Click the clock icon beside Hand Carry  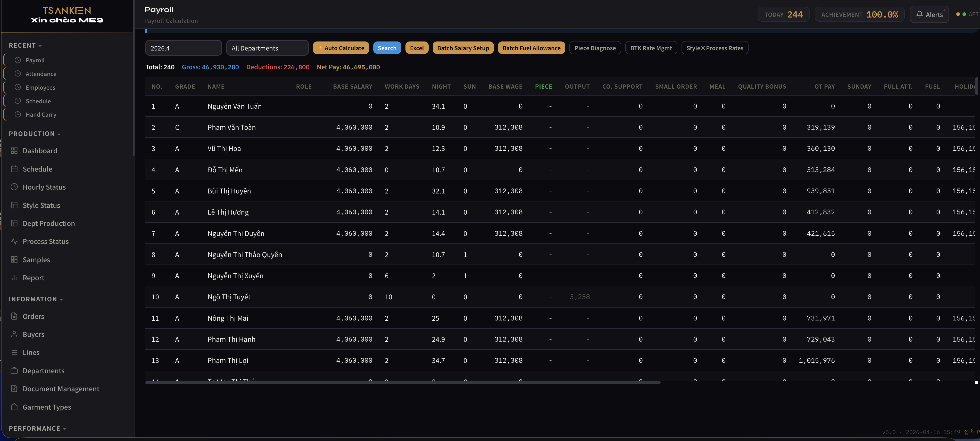click(18, 114)
